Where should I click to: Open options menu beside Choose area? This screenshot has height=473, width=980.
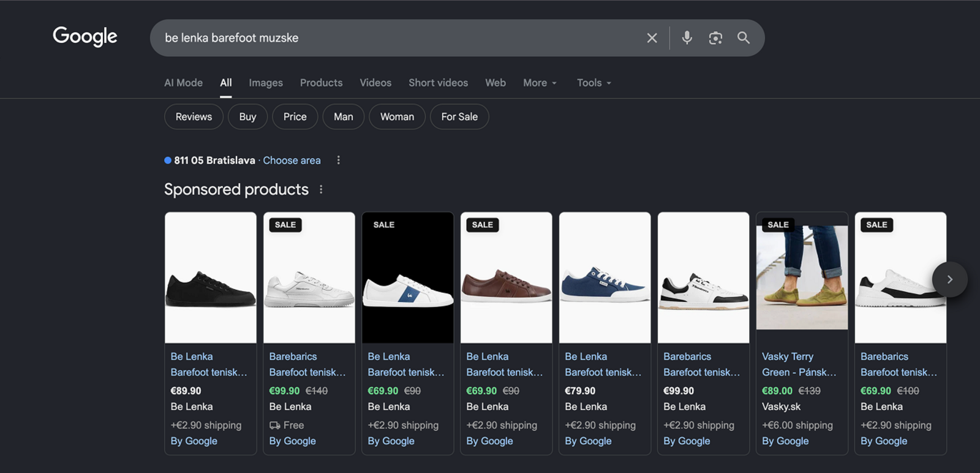pyautogui.click(x=338, y=160)
